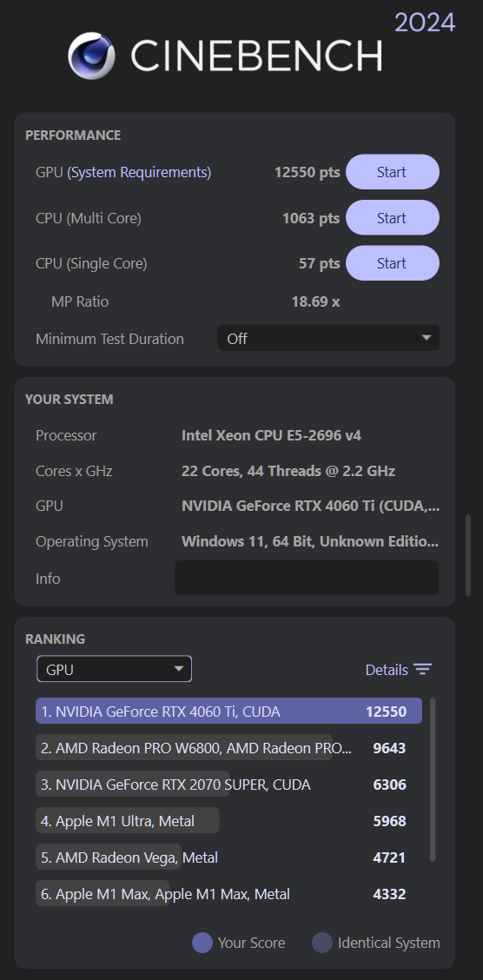Open the System Requirements link
The width and height of the screenshot is (483, 980).
[x=139, y=172]
